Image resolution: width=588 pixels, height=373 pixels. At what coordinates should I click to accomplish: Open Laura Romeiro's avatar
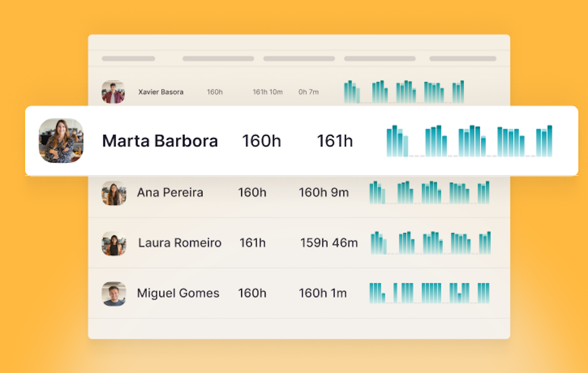tap(114, 243)
